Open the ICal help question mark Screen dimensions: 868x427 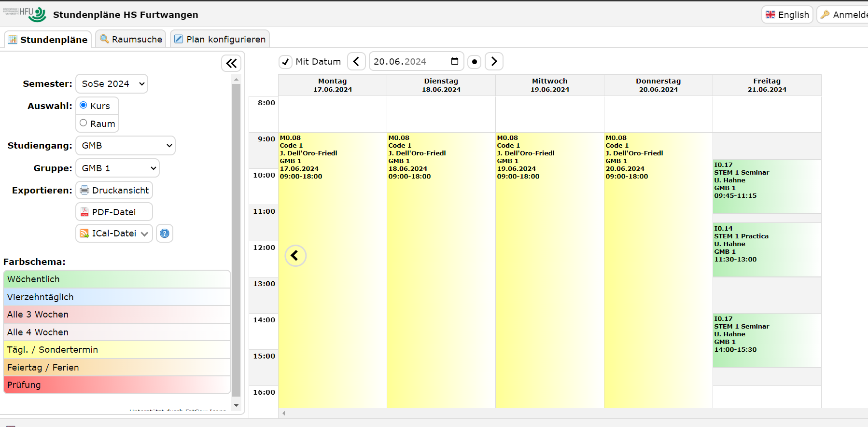(165, 234)
